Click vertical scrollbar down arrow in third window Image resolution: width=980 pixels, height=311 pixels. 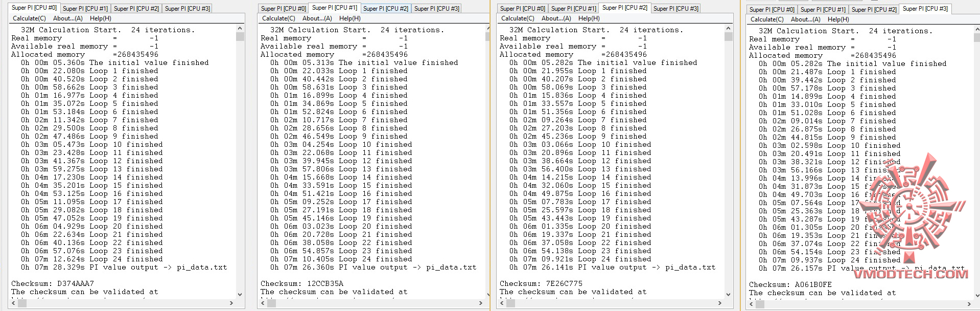(728, 294)
